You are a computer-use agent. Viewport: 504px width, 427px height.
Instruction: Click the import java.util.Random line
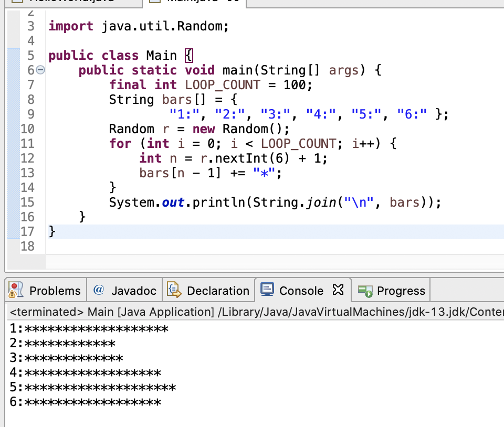(139, 26)
